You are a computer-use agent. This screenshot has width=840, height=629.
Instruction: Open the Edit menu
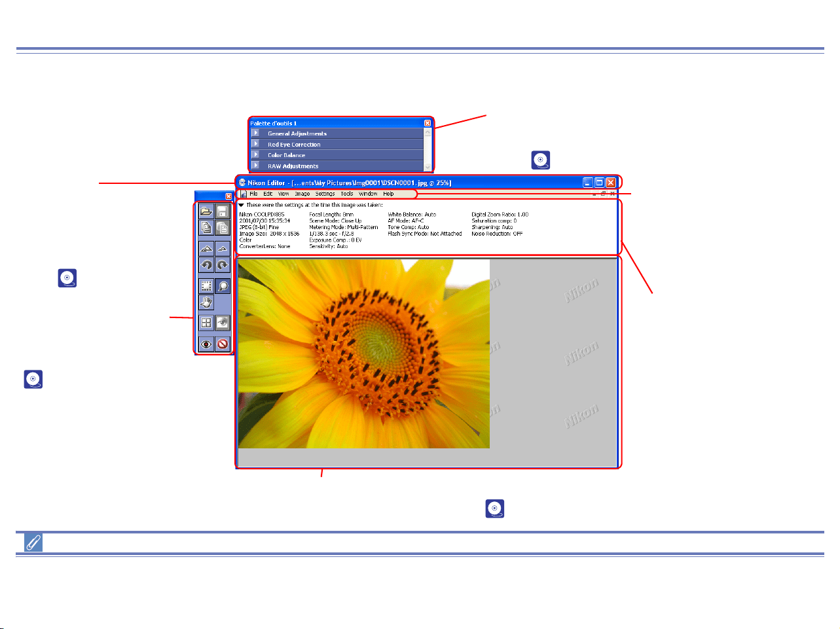click(x=268, y=194)
